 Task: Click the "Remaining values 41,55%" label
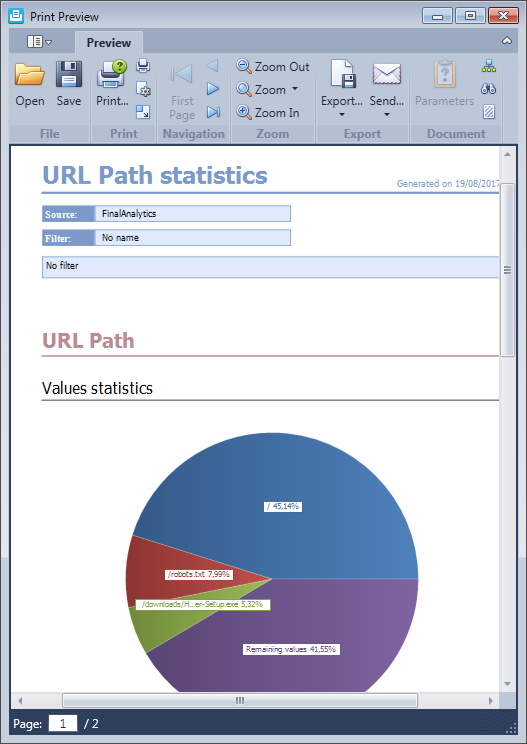(291, 649)
